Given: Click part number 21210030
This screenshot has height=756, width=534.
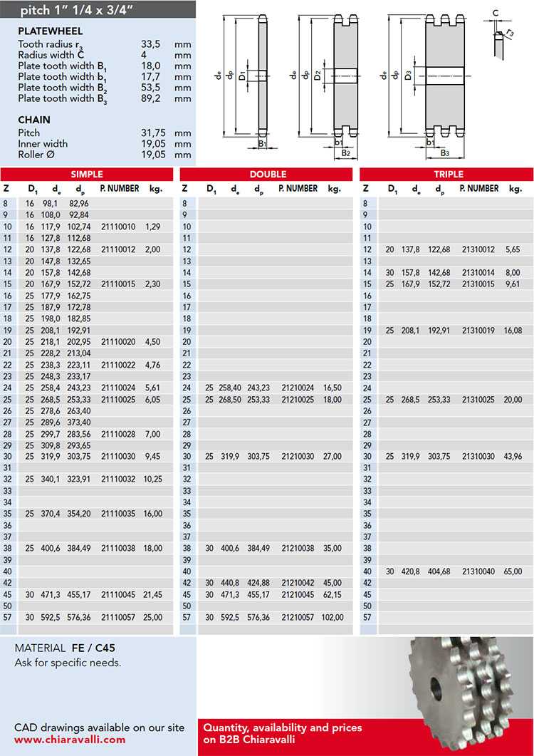Looking at the screenshot, I should 298,456.
